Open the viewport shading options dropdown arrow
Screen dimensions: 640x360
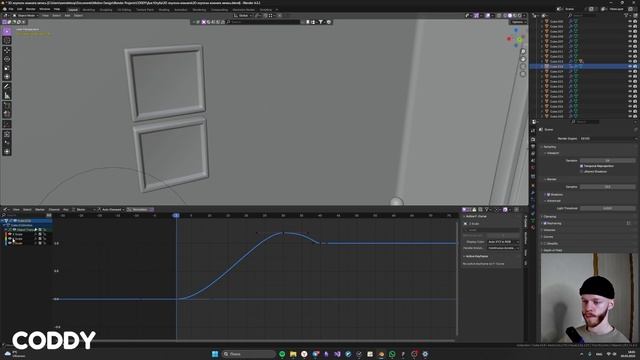524,16
